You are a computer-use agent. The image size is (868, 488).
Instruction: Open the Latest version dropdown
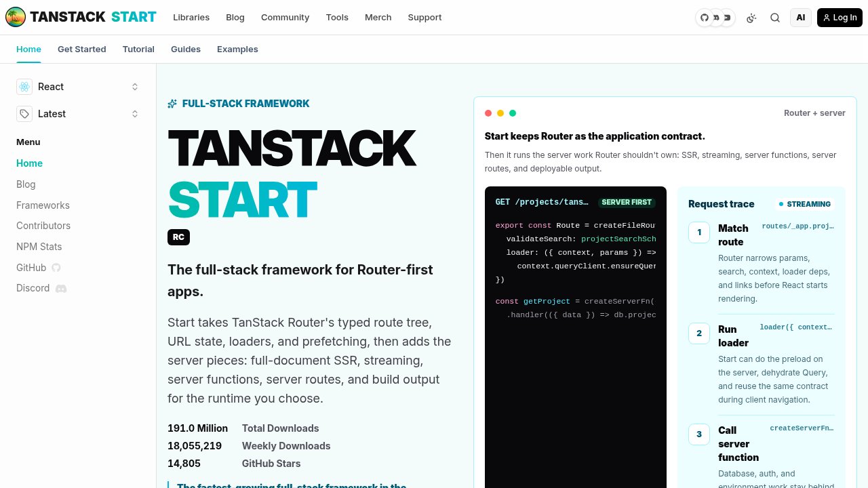(78, 114)
